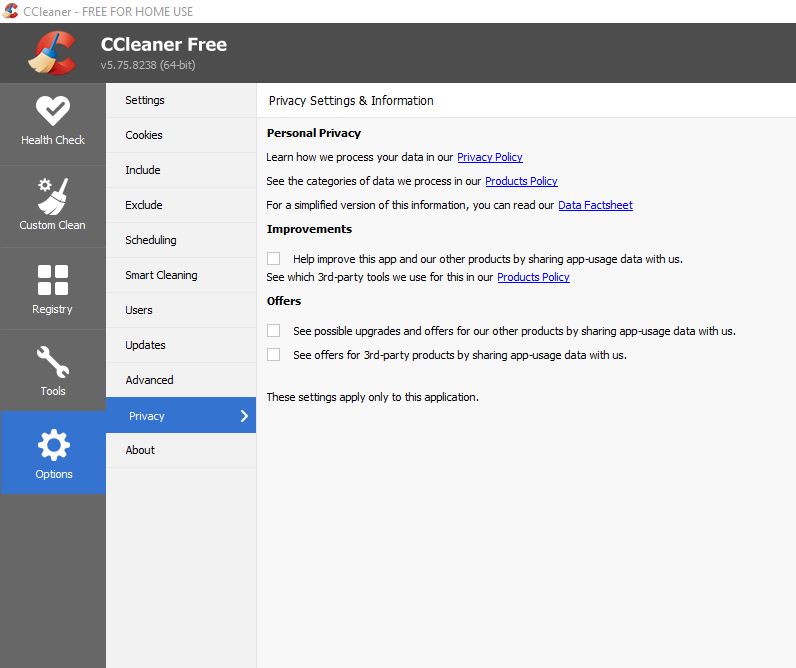Open the Include options page
The width and height of the screenshot is (796, 668).
[181, 170]
